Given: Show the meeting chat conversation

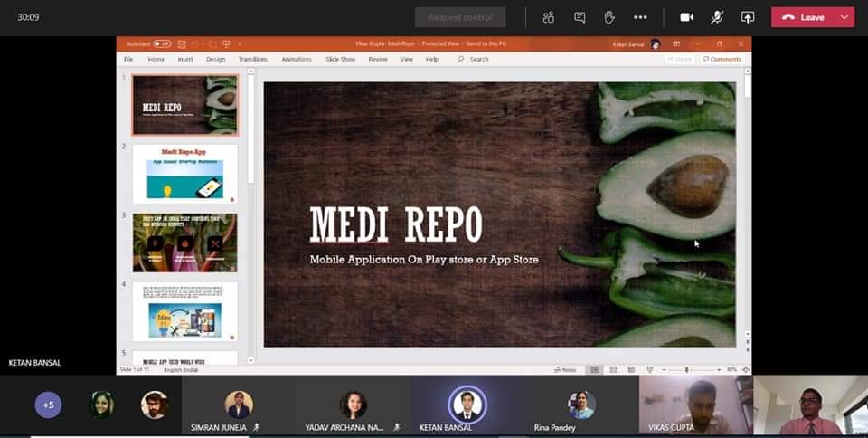Looking at the screenshot, I should click(580, 17).
